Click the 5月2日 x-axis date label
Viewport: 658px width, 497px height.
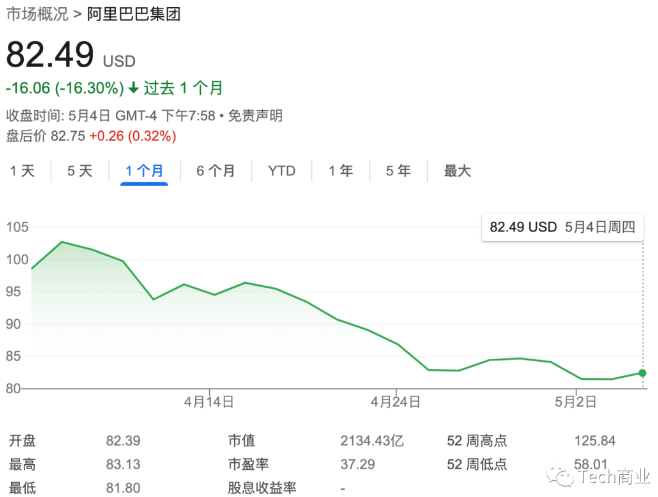pos(577,402)
